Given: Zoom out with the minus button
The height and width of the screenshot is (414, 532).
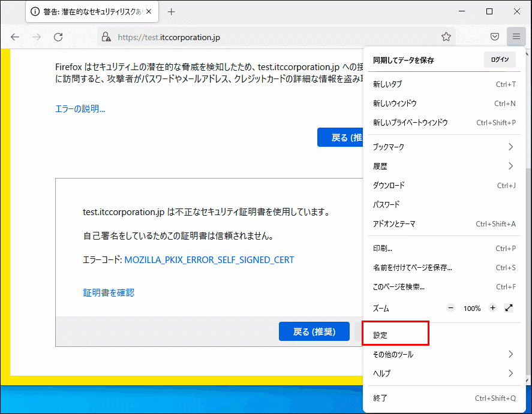Looking at the screenshot, I should (x=450, y=308).
